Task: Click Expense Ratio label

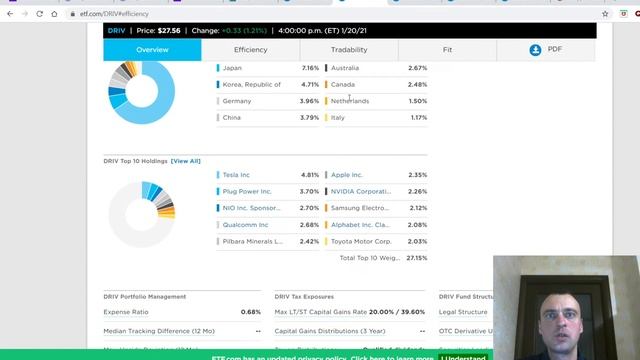Action: [x=126, y=312]
